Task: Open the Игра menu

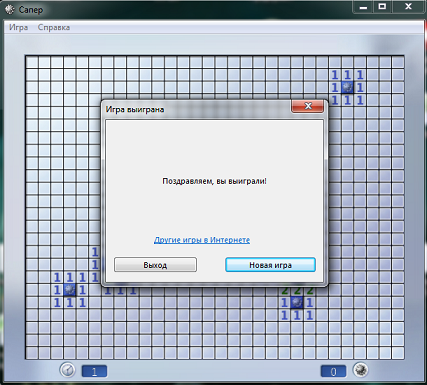Action: 18,27
